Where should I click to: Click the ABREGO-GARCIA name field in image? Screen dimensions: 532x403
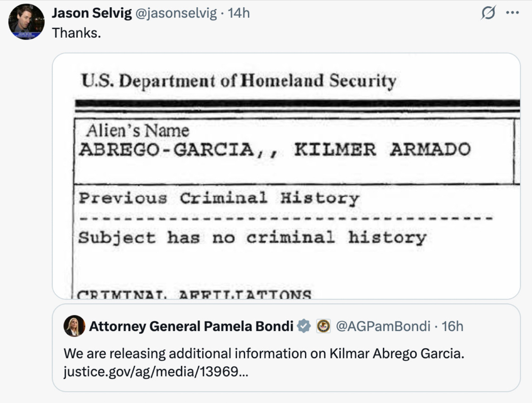pos(275,150)
